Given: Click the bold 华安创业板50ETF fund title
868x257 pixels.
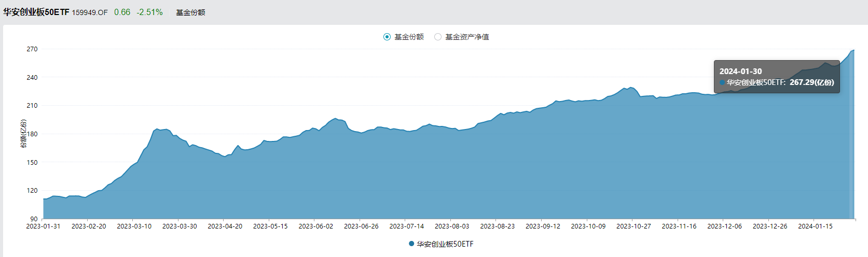Looking at the screenshot, I should [x=36, y=12].
